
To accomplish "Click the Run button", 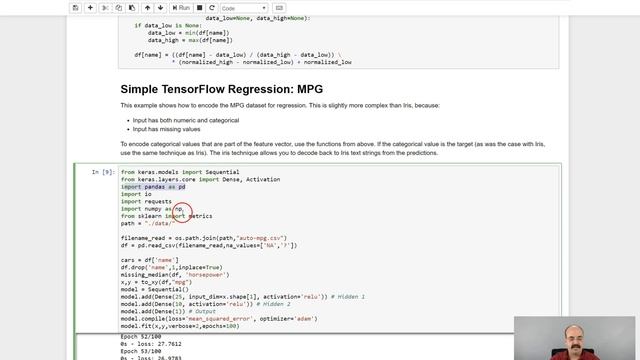I will pos(181,8).
